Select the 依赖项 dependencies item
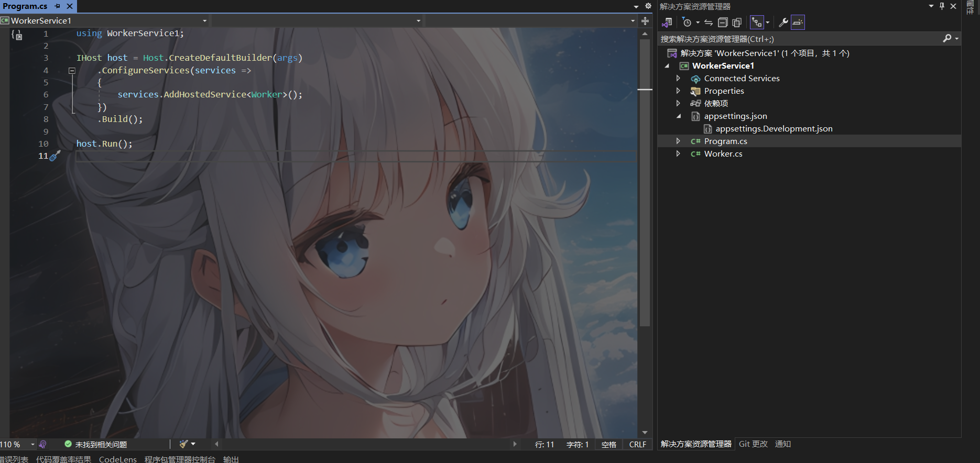Viewport: 980px width, 463px height. coord(716,104)
